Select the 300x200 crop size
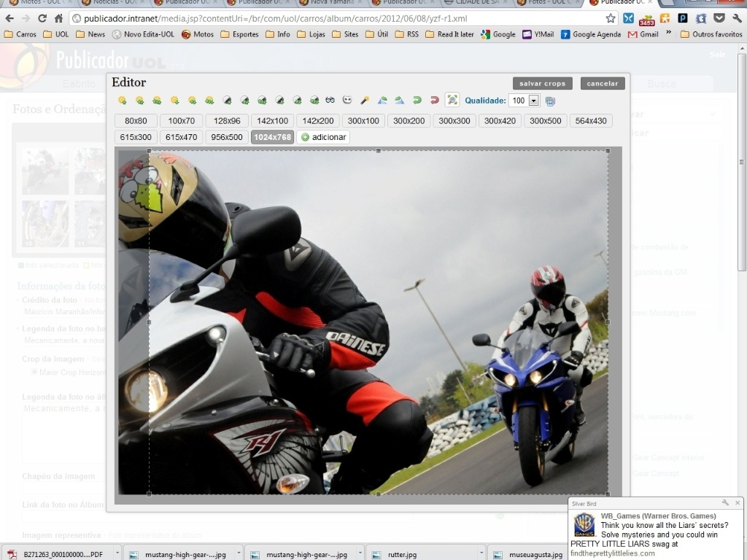 [409, 121]
